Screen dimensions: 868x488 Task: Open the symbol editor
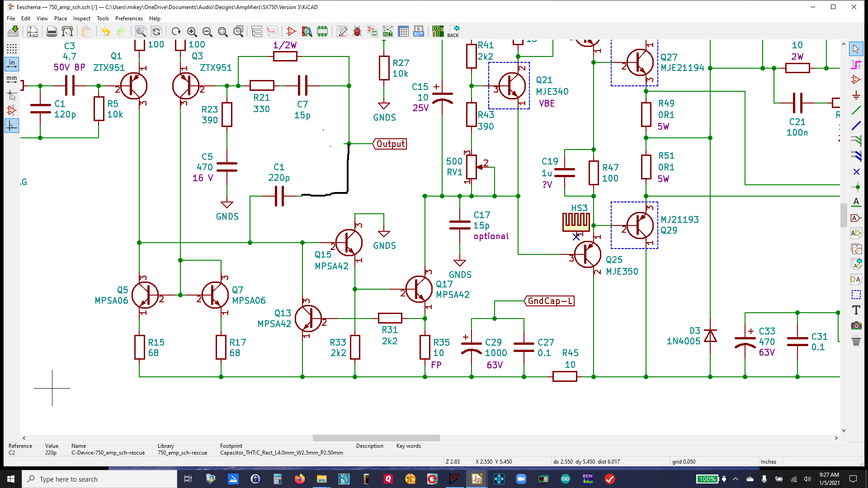pos(291,31)
